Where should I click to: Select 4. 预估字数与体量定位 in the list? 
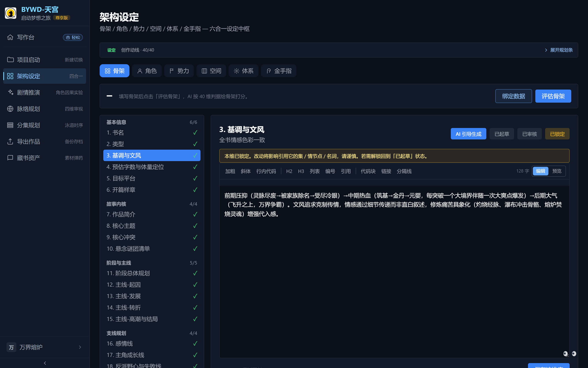click(152, 167)
